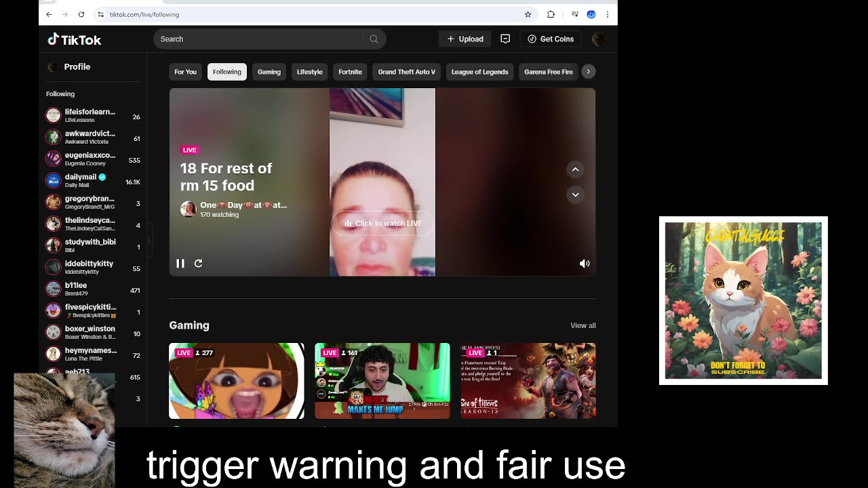Go to the previous live stream
This screenshot has width=868, height=488.
(x=575, y=169)
